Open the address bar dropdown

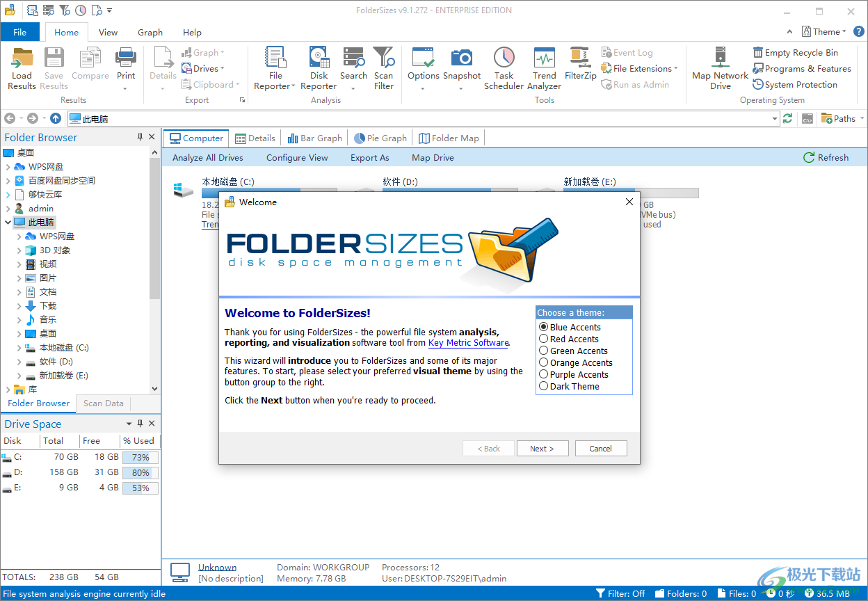pos(775,119)
